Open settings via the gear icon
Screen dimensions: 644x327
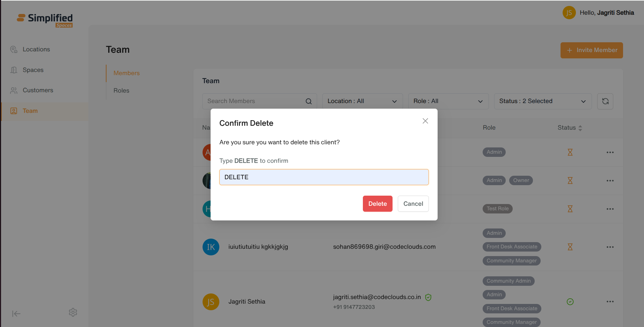(x=73, y=312)
